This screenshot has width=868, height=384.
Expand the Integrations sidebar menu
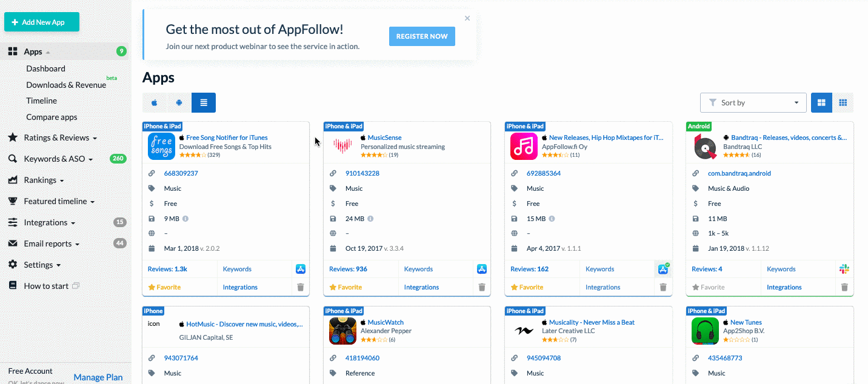[50, 222]
